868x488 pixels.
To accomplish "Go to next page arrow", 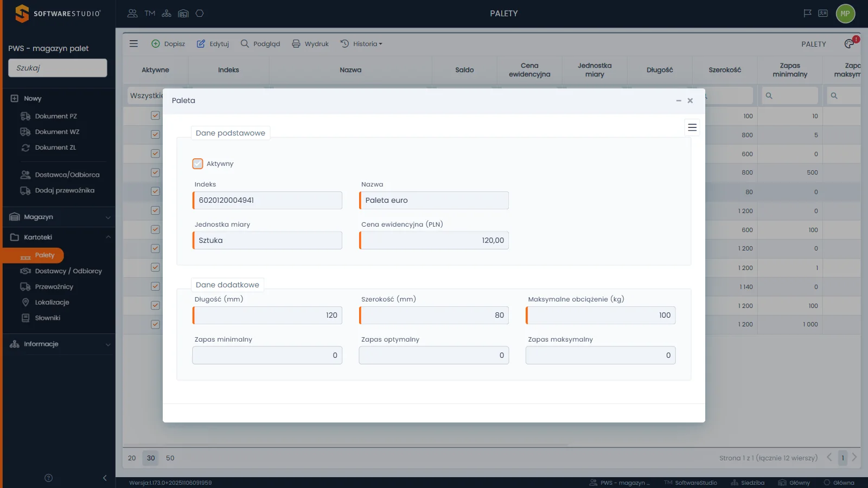I will click(x=854, y=458).
